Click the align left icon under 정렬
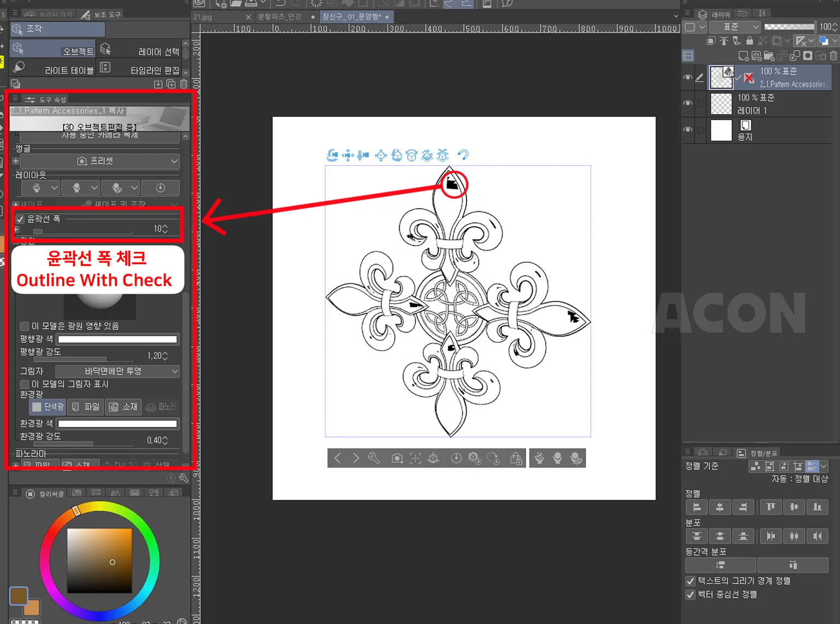 (697, 507)
